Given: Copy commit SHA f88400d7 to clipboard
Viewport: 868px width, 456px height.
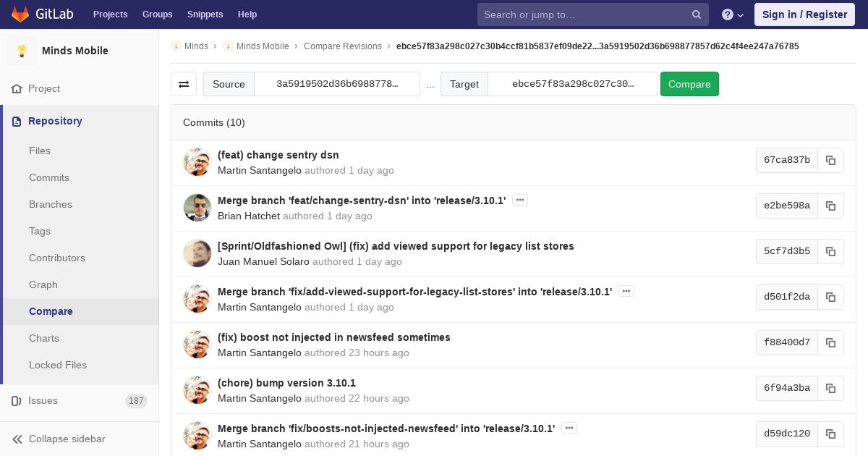Looking at the screenshot, I should pyautogui.click(x=830, y=342).
